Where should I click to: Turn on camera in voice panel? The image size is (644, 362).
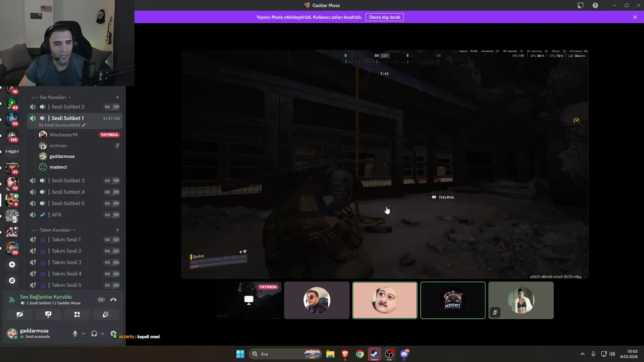click(x=20, y=314)
